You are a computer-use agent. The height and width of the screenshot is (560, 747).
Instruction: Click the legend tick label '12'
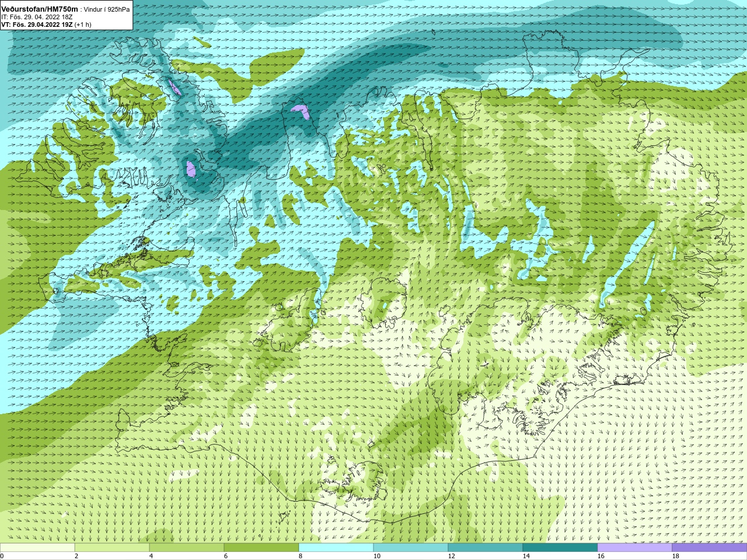coord(452,556)
